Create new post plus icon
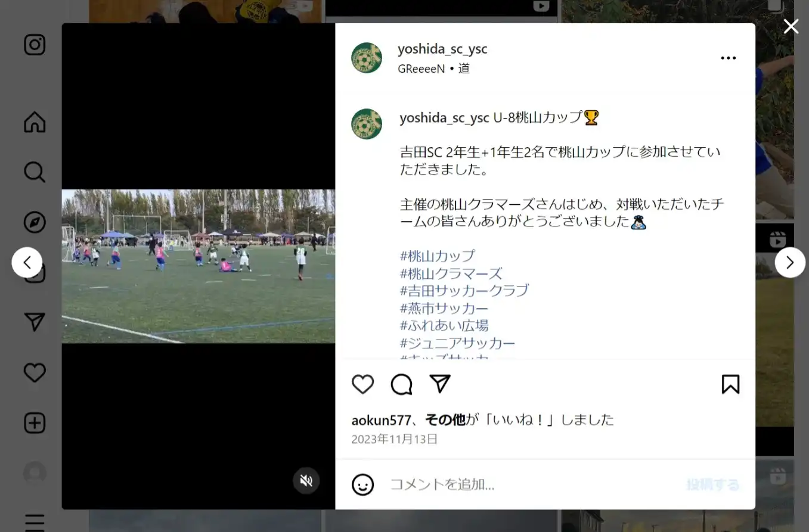Viewport: 809px width, 532px height. [35, 423]
